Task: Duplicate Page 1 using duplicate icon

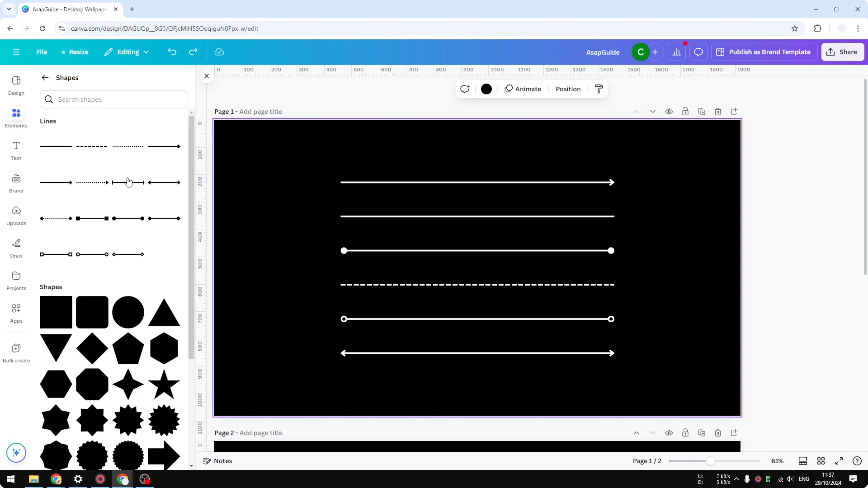Action: coord(701,112)
